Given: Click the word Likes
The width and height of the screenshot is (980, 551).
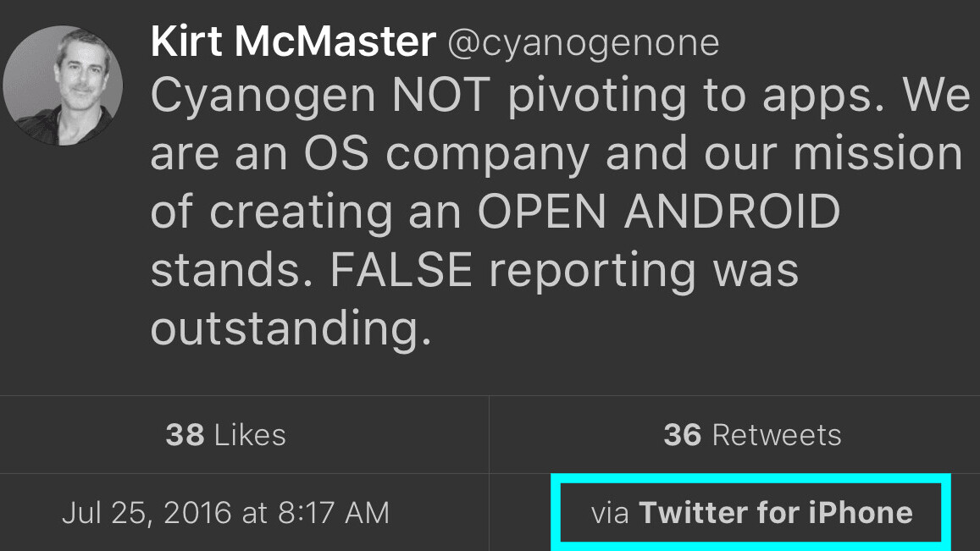Looking at the screenshot, I should (x=250, y=435).
